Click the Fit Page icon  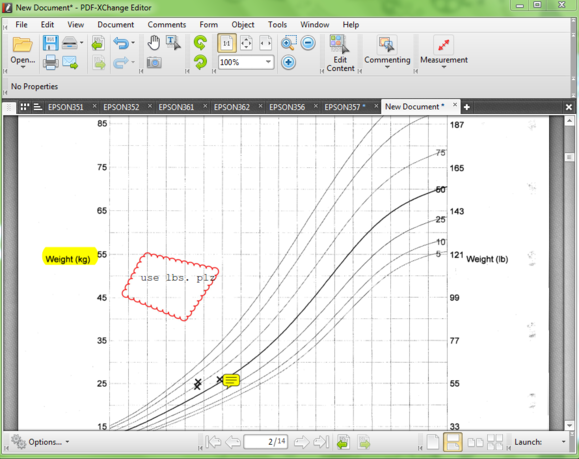[246, 43]
